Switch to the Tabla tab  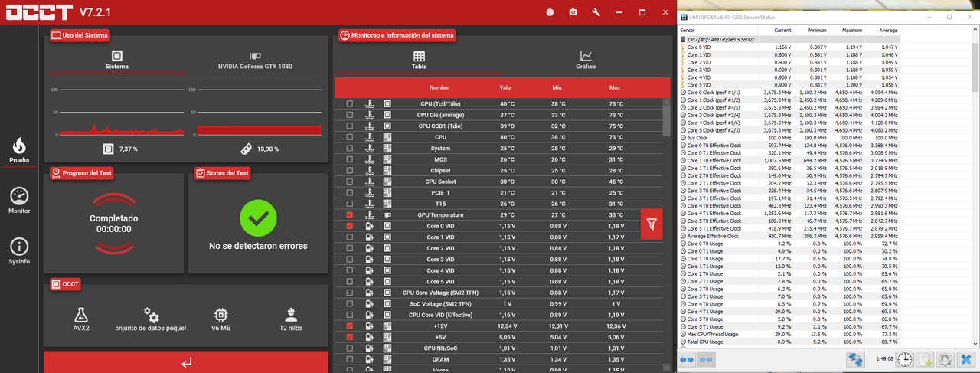[x=420, y=61]
